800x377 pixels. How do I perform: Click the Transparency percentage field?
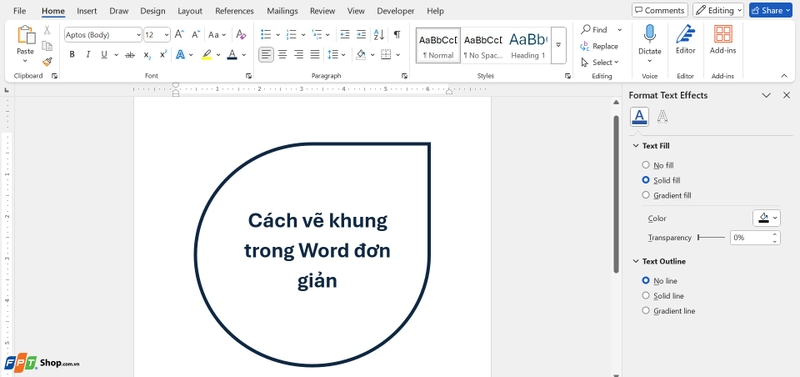[751, 237]
